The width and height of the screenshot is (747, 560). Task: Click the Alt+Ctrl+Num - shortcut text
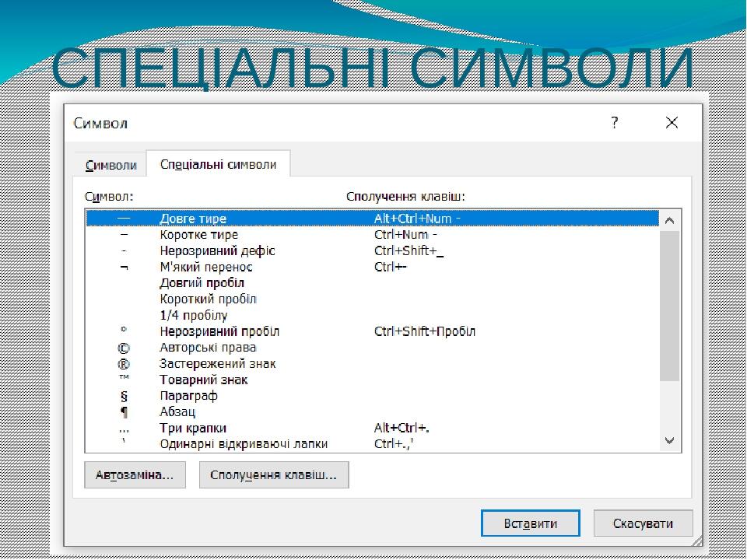tap(417, 219)
